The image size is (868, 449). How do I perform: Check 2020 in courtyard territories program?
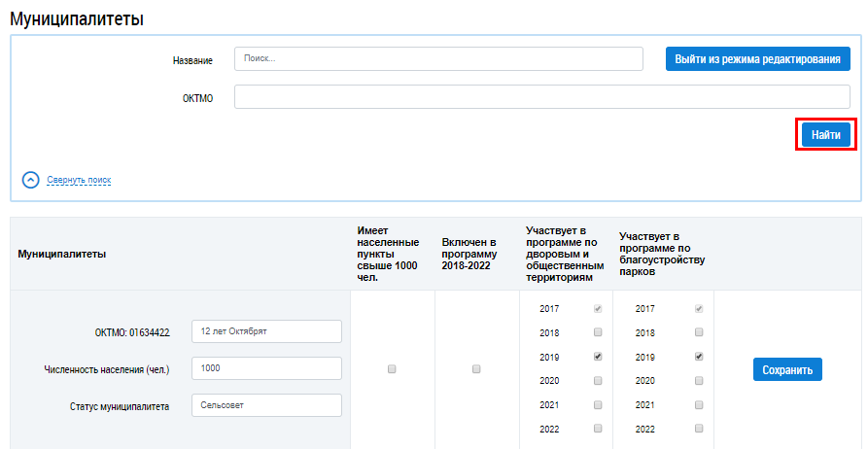point(598,381)
